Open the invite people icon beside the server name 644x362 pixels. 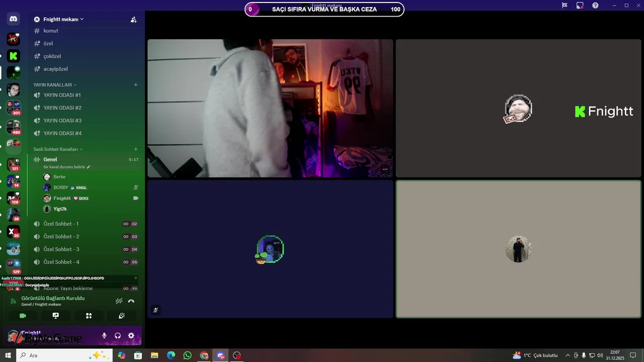pos(133,20)
